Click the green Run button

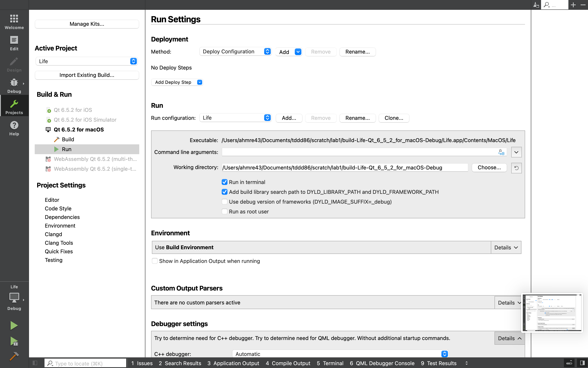pyautogui.click(x=14, y=325)
